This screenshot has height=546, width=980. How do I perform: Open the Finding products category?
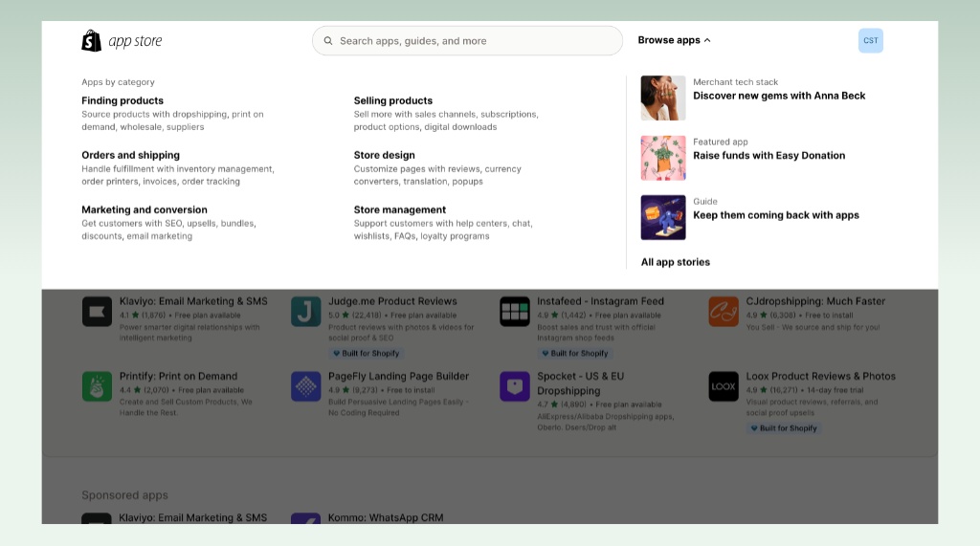(x=122, y=100)
